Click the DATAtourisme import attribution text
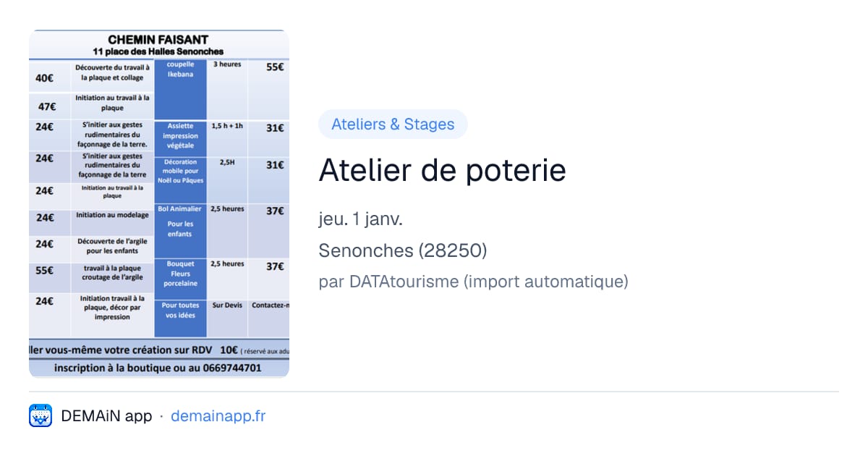Screen dimensions: 868x456 [473, 282]
